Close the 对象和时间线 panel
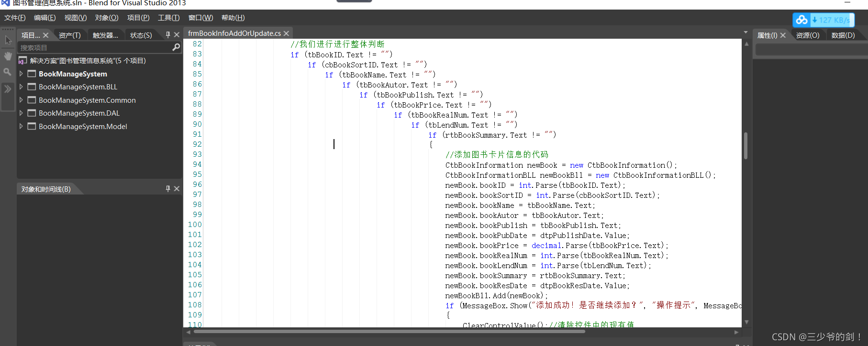This screenshot has height=346, width=868. [177, 189]
